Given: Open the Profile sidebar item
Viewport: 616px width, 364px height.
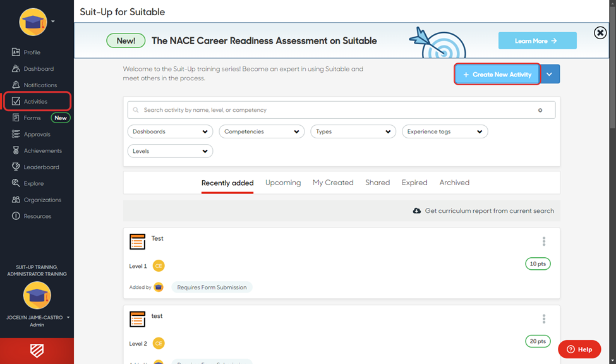Looking at the screenshot, I should pyautogui.click(x=27, y=52).
